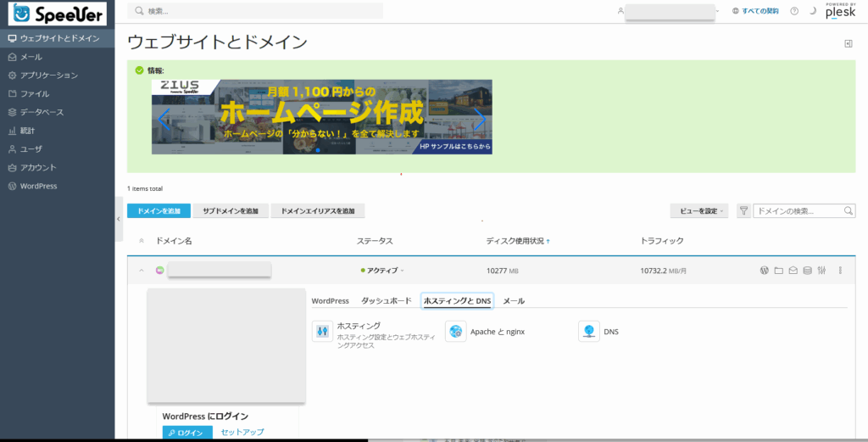Toggle the side panel icon near page title
This screenshot has width=868, height=442.
848,44
